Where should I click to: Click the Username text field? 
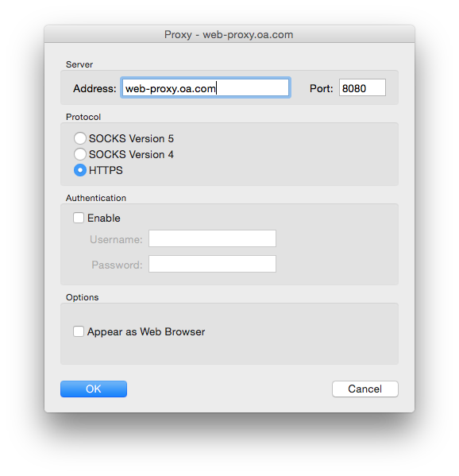tap(212, 238)
